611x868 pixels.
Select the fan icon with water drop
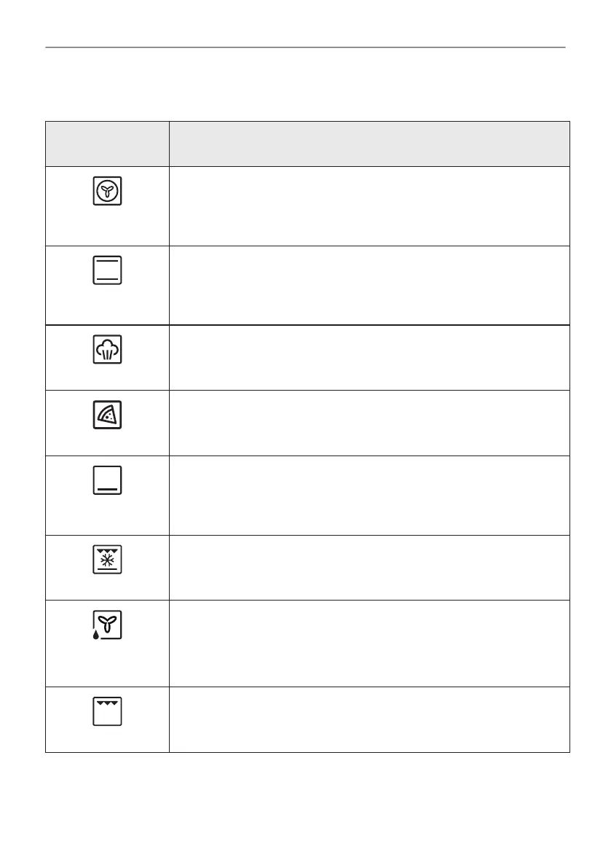109,626
